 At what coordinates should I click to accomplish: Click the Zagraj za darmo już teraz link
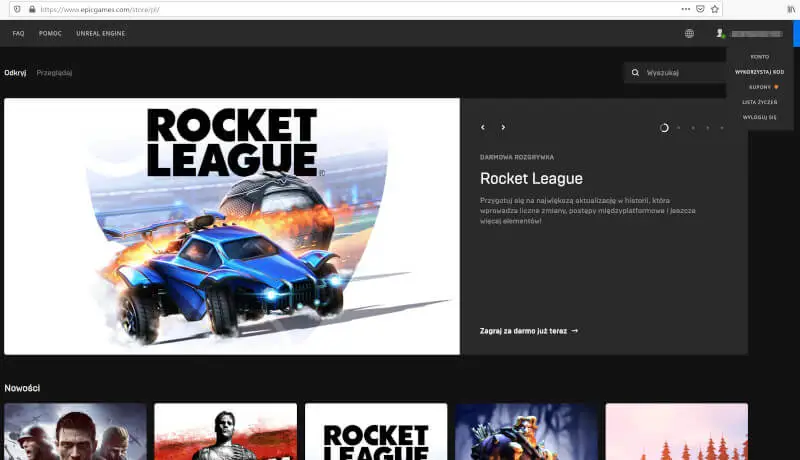(529, 330)
